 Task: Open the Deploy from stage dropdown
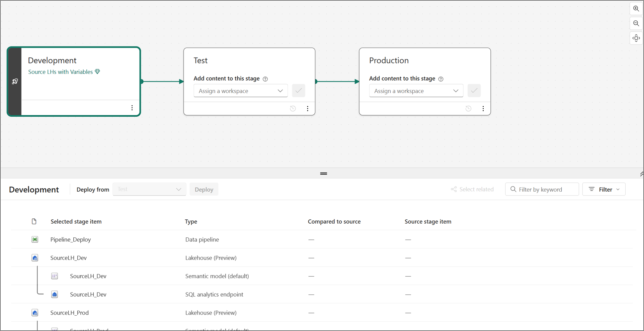pos(149,189)
